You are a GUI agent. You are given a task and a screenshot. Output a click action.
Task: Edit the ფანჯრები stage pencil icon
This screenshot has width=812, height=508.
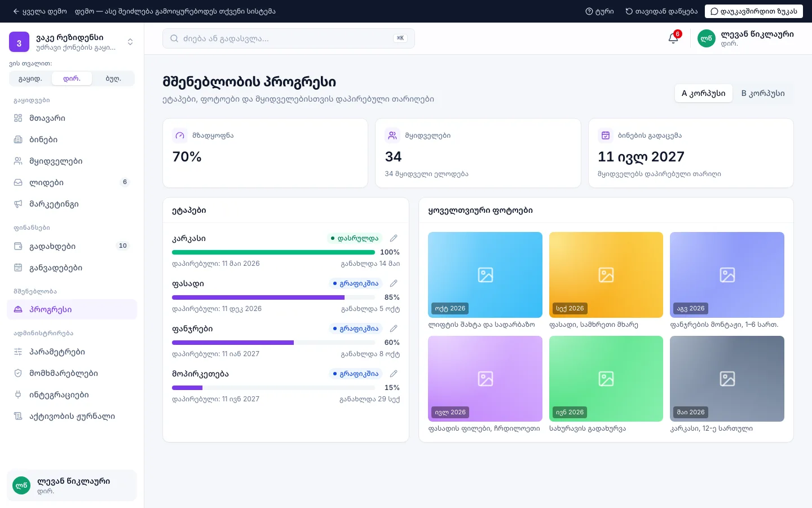tap(394, 329)
